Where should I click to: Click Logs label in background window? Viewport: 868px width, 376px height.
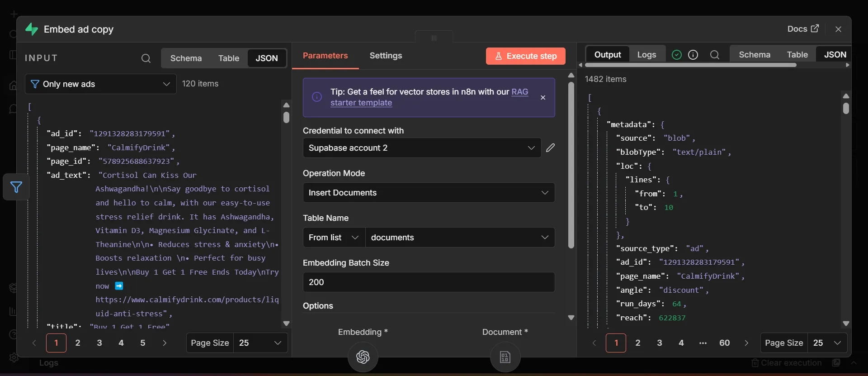tap(48, 363)
